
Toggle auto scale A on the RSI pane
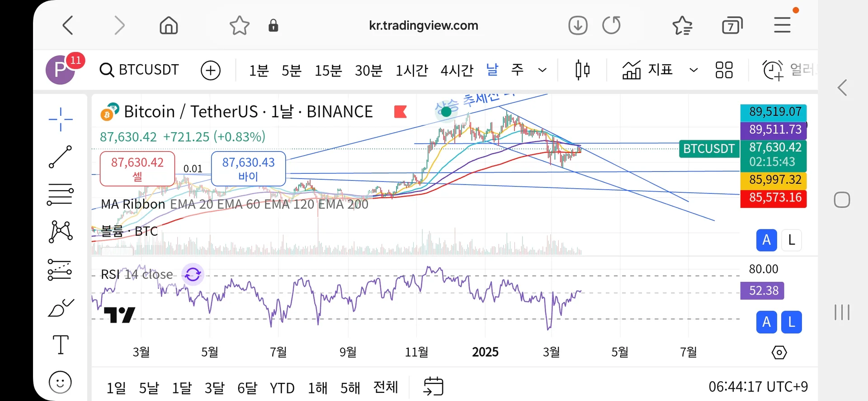(767, 322)
